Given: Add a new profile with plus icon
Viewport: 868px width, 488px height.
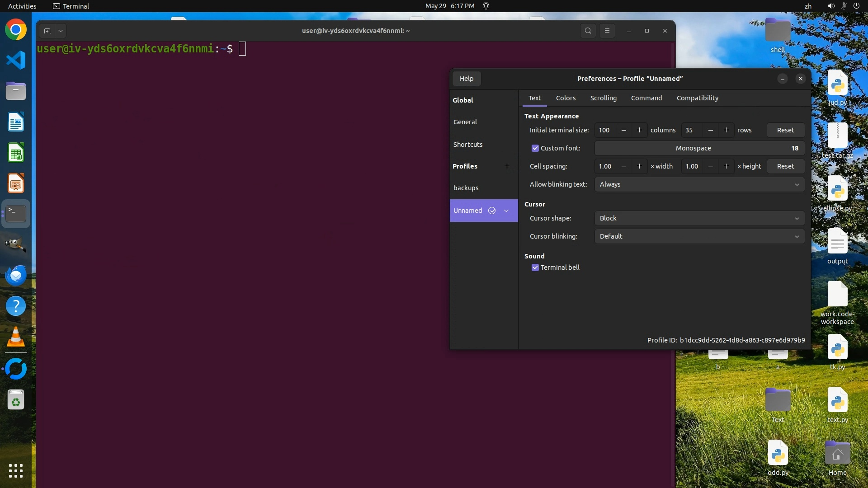Looking at the screenshot, I should (507, 166).
